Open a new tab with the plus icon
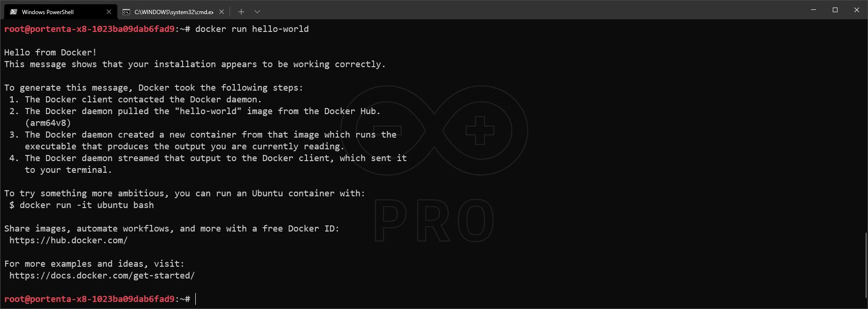Viewport: 868px width, 309px height. tap(241, 12)
